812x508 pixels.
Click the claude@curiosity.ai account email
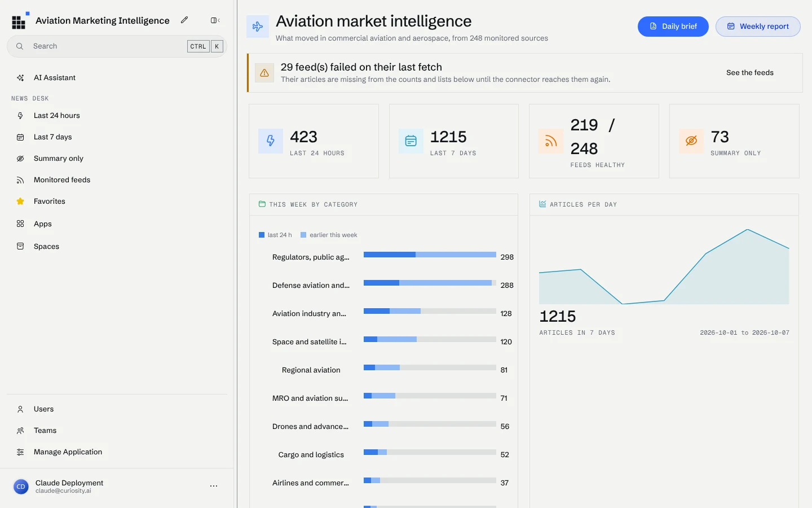[63, 491]
